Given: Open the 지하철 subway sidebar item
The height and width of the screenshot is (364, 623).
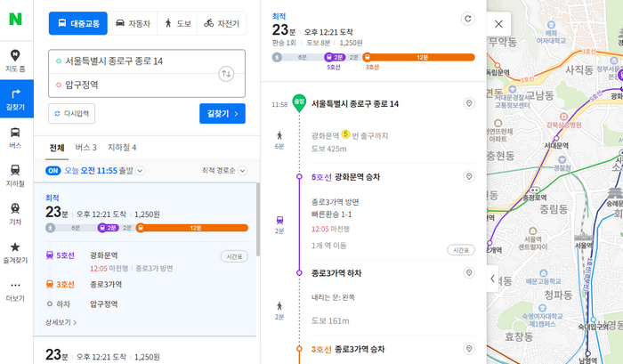Looking at the screenshot, I should pos(15,175).
